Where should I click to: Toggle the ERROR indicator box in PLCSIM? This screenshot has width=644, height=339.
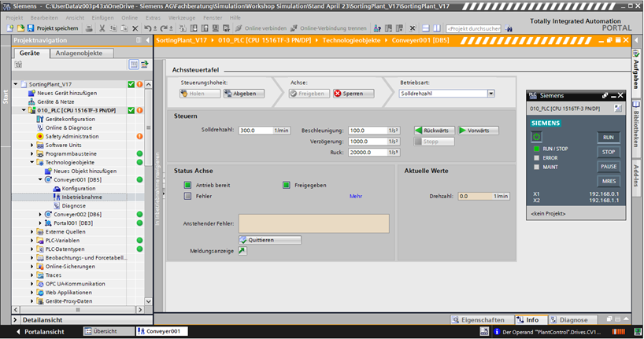click(536, 157)
